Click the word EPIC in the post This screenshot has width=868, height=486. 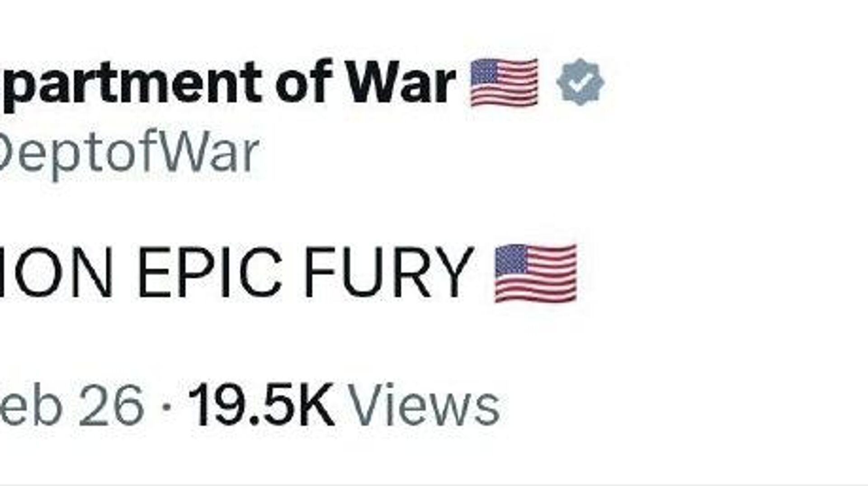[210, 274]
